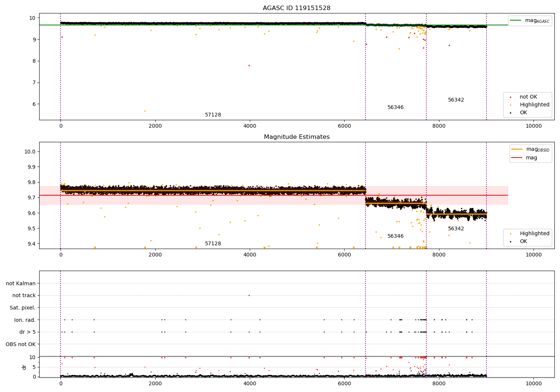Click the red outlier point near magnitude 7.8 in the top plot
Screen dimensions: 560x392
click(x=249, y=65)
